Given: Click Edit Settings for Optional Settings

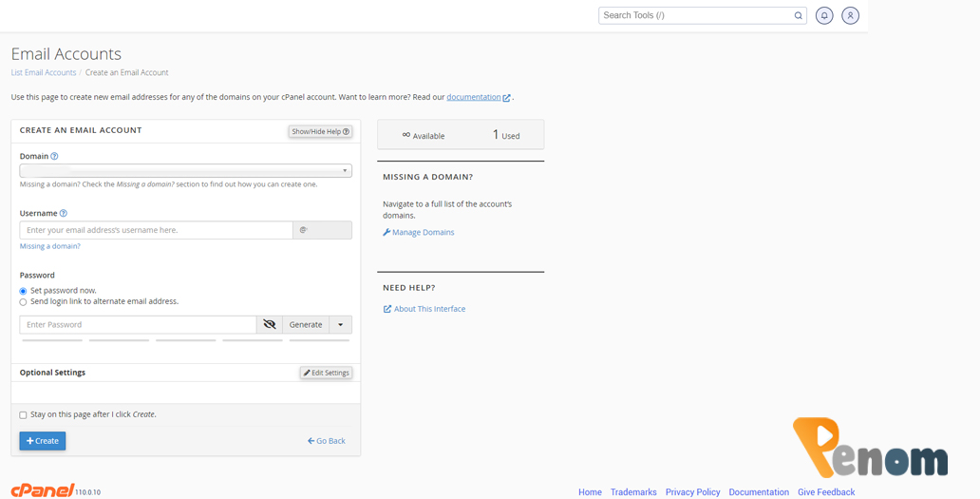Looking at the screenshot, I should [327, 373].
